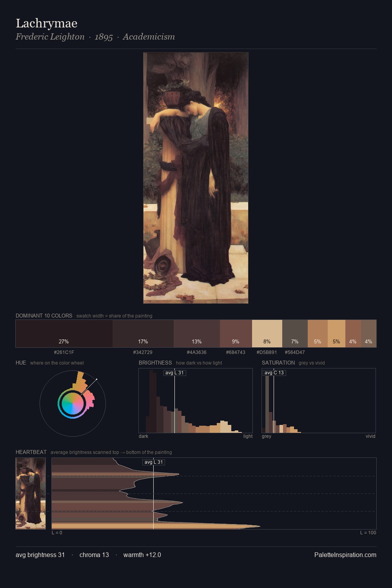Click the hex code #342729
Screen dimensions: 392x588
click(x=143, y=352)
